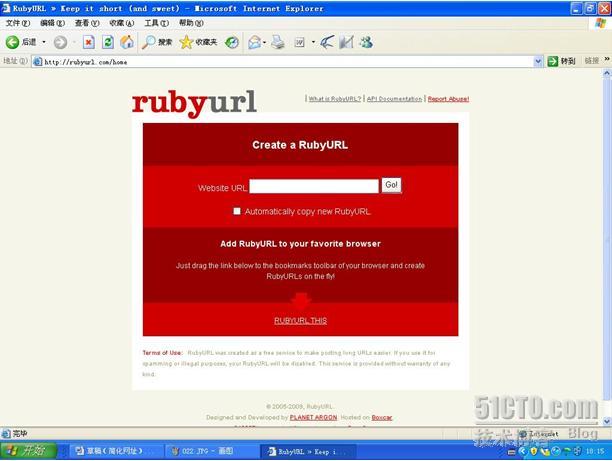612x461 pixels.
Task: Open the History toolbar icon
Action: tap(232, 42)
